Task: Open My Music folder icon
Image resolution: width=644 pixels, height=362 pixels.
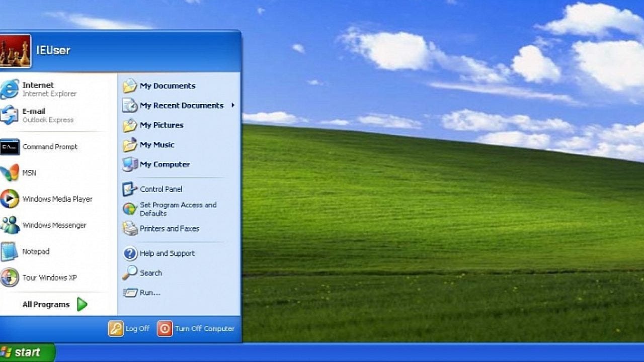Action: point(130,144)
